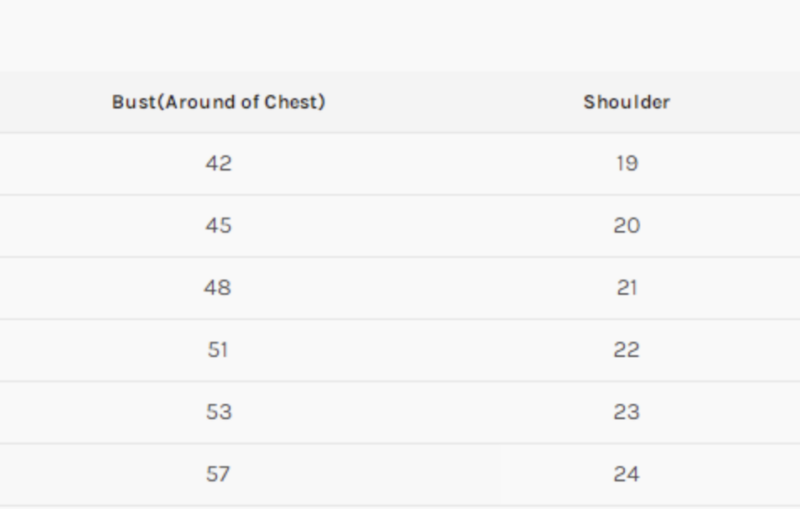This screenshot has height=509, width=800.
Task: Click the row with bust 53, shoulder 23
Action: [x=420, y=412]
